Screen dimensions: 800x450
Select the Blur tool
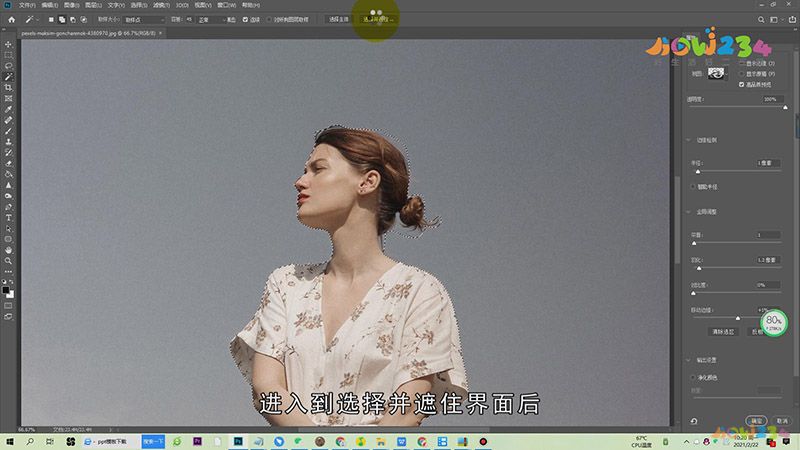pyautogui.click(x=8, y=185)
